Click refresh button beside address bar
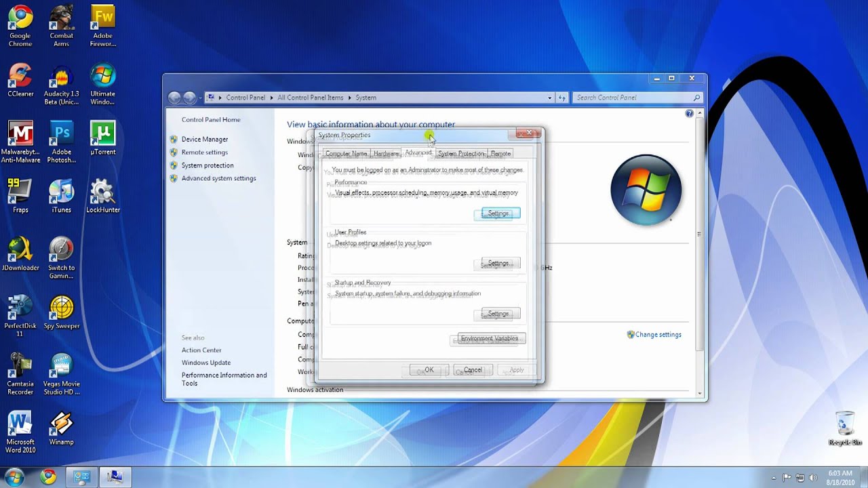Screen dimensions: 868x488 coord(561,98)
